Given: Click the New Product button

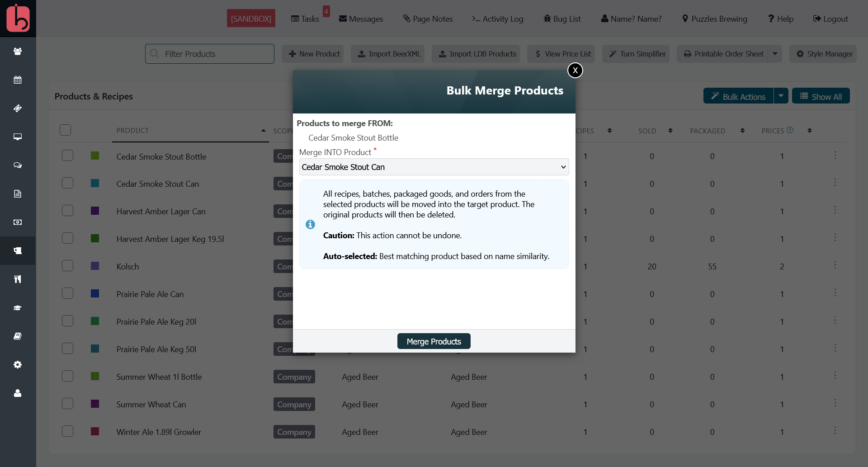Looking at the screenshot, I should (313, 54).
